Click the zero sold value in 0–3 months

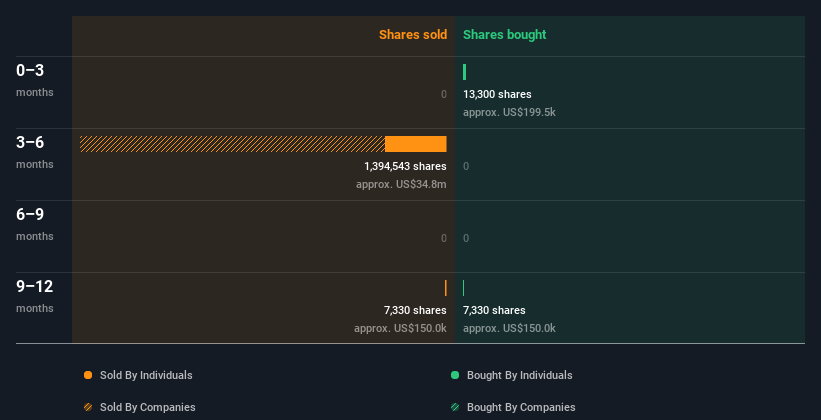[444, 94]
